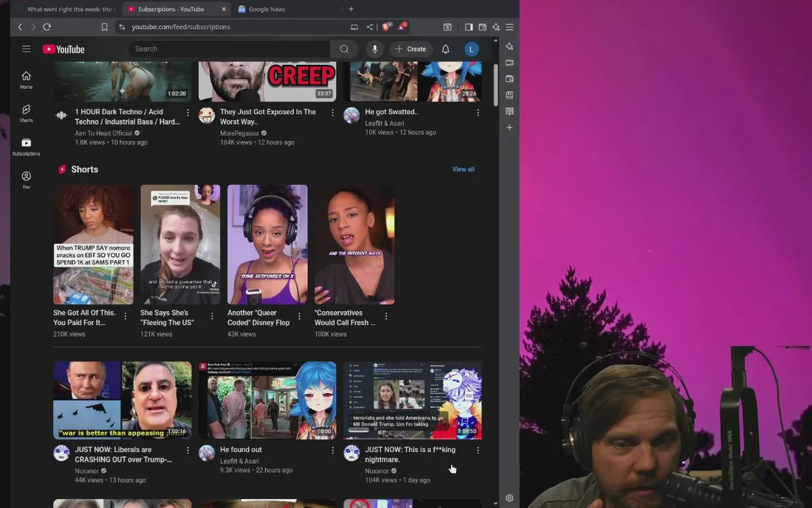The width and height of the screenshot is (812, 508).
Task: Close the Subscriptions - YouTube tab
Action: [x=223, y=8]
